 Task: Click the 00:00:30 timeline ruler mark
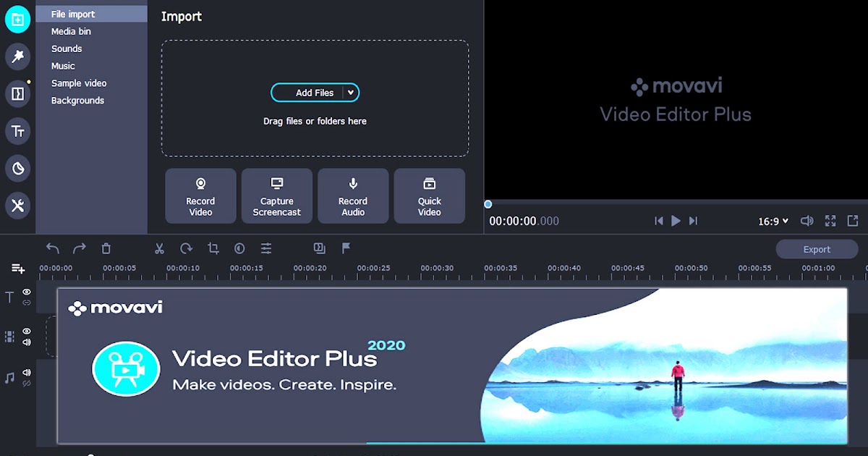(x=438, y=268)
